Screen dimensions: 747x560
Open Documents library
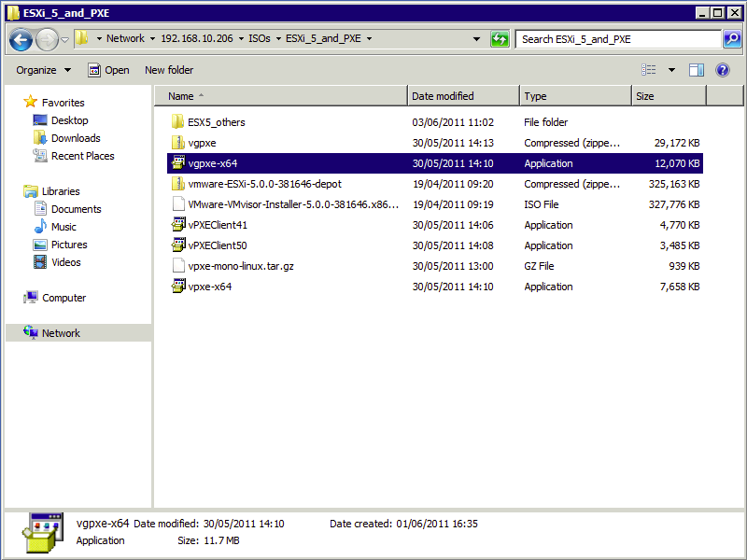67,209
